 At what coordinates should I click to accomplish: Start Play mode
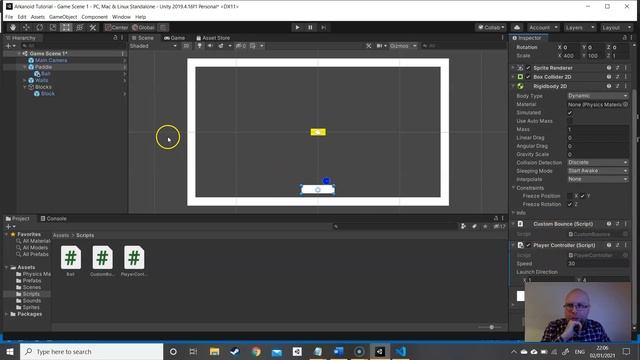point(297,27)
